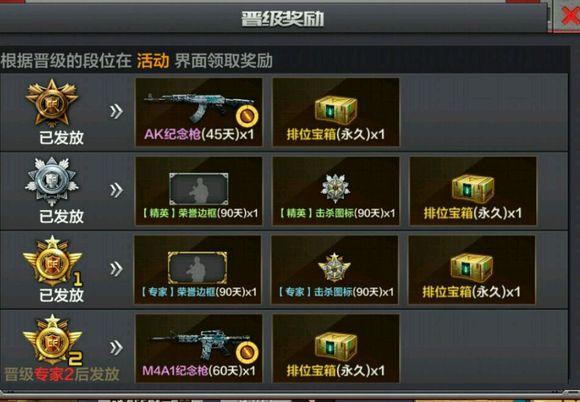Image resolution: width=580 pixels, height=402 pixels.
Task: Click the 晋级专家2后发放 status label
Action: pos(61,374)
